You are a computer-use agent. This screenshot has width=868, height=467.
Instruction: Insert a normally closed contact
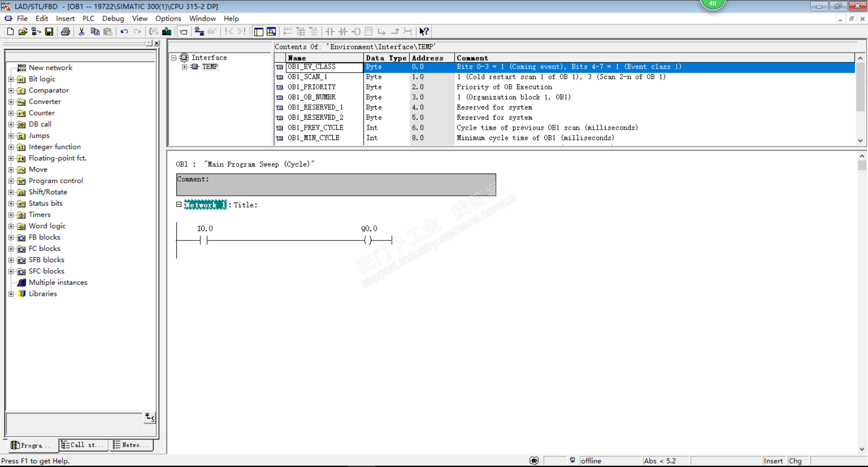point(343,32)
